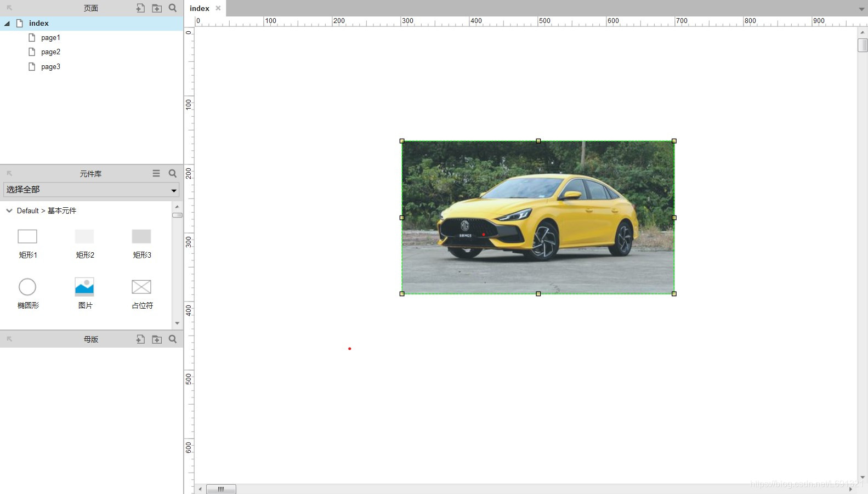Click the index page file icon
The width and height of the screenshot is (868, 494).
[20, 23]
